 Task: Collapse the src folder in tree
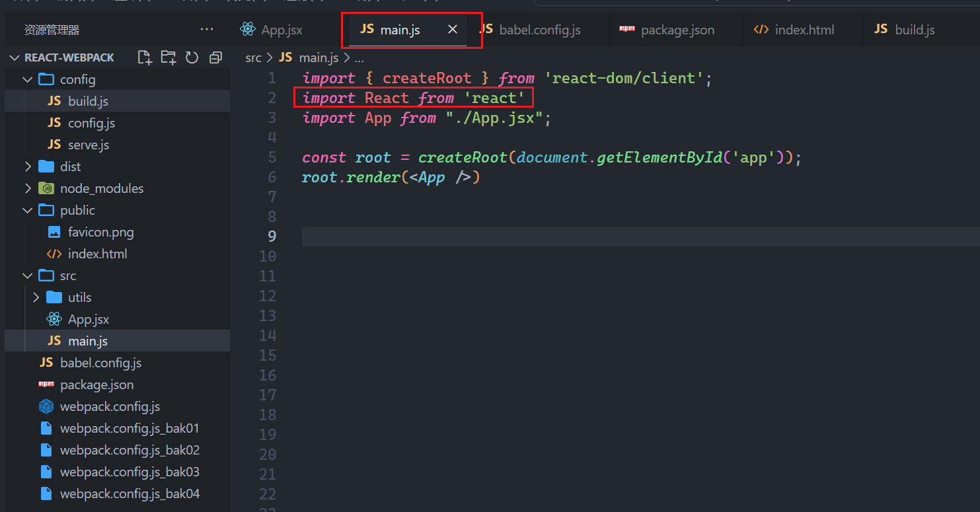pos(27,275)
